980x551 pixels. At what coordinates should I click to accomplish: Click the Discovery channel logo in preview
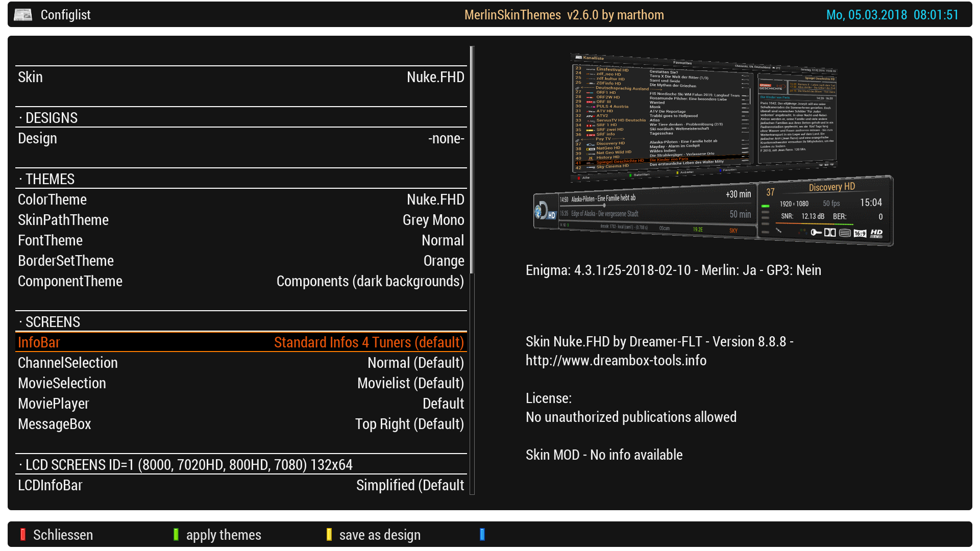tap(544, 211)
